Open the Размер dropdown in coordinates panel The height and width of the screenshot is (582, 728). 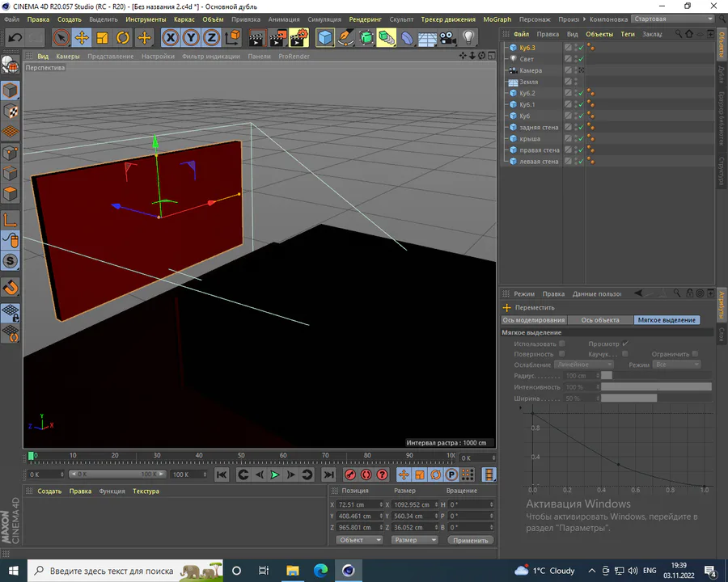[x=414, y=540]
